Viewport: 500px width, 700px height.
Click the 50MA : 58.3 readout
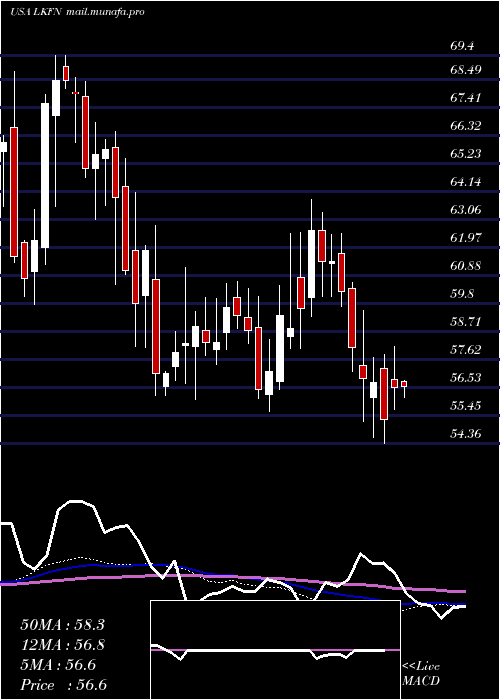coord(62,625)
